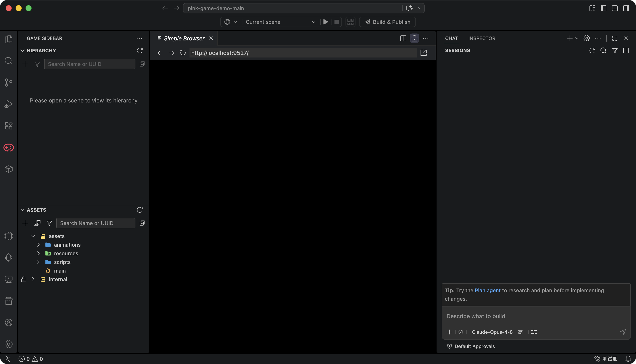Split the Simple Browser editor
The width and height of the screenshot is (636, 364).
[x=403, y=38]
